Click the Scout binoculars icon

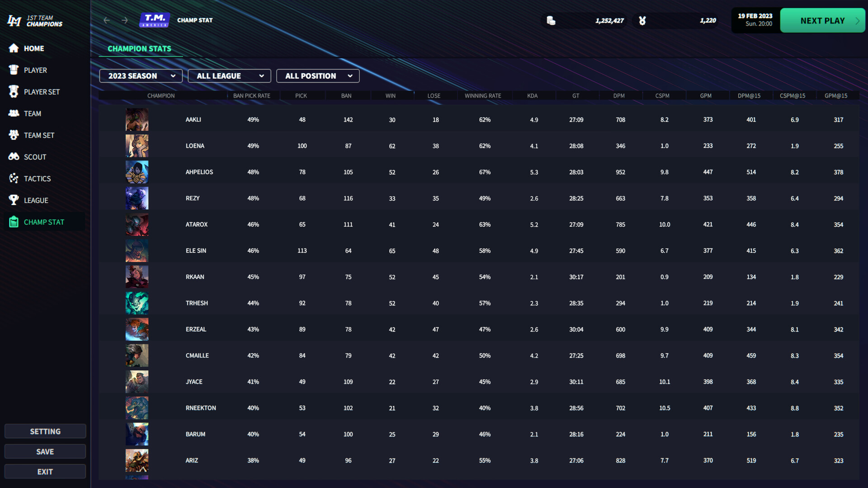(x=14, y=157)
